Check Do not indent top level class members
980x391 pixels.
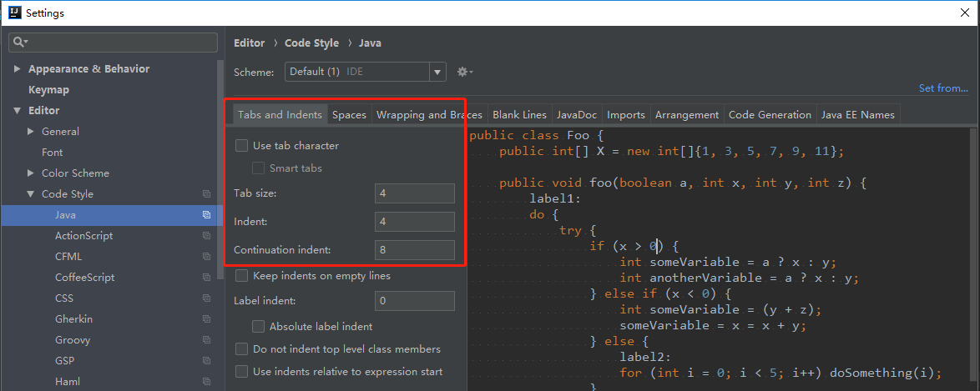click(241, 349)
